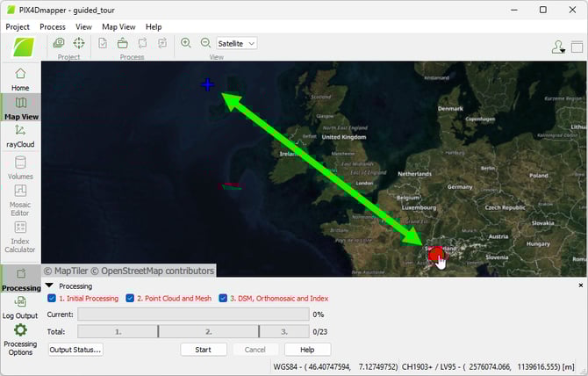Toggle 1. Initial Processing checkbox
The height and width of the screenshot is (376, 588).
(x=52, y=299)
